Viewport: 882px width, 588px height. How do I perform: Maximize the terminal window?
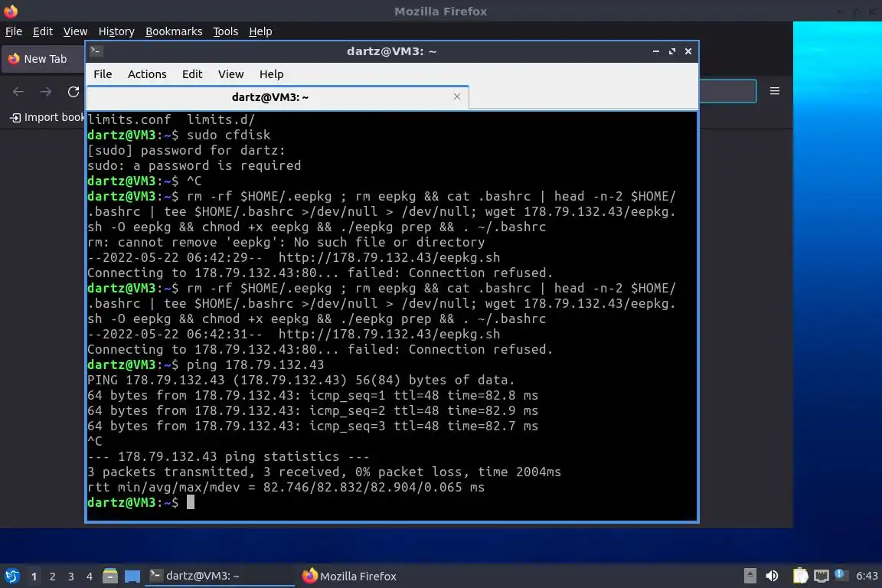[x=671, y=51]
